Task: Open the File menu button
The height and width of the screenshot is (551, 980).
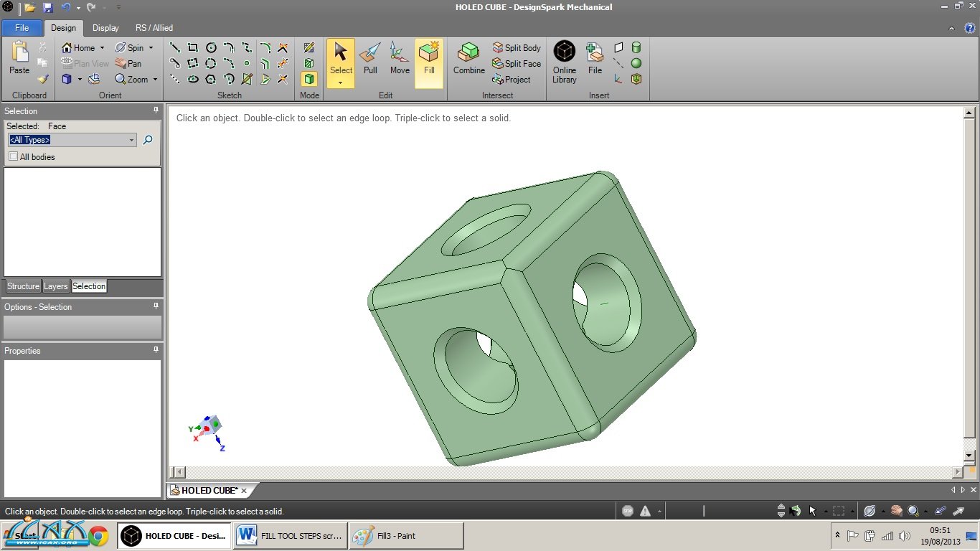Action: [x=22, y=28]
